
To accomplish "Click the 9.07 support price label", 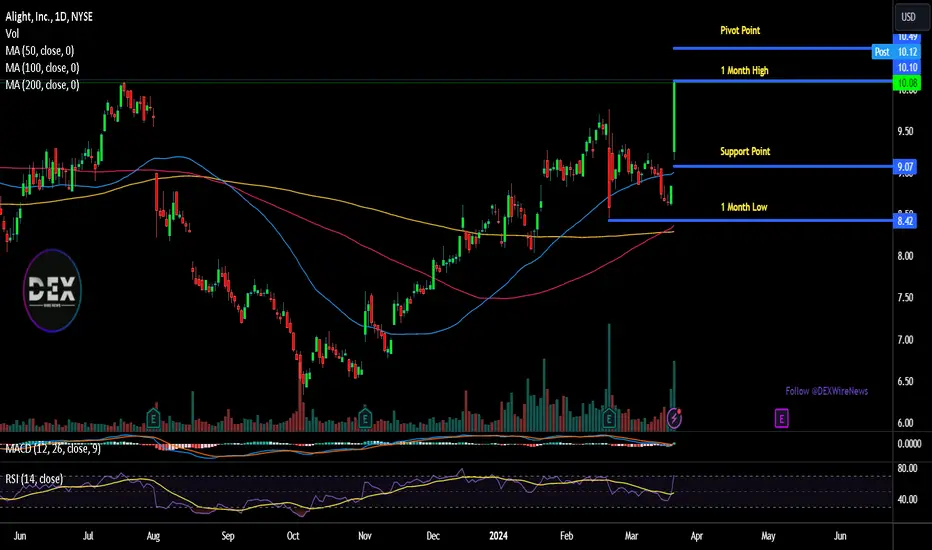I will click(905, 166).
